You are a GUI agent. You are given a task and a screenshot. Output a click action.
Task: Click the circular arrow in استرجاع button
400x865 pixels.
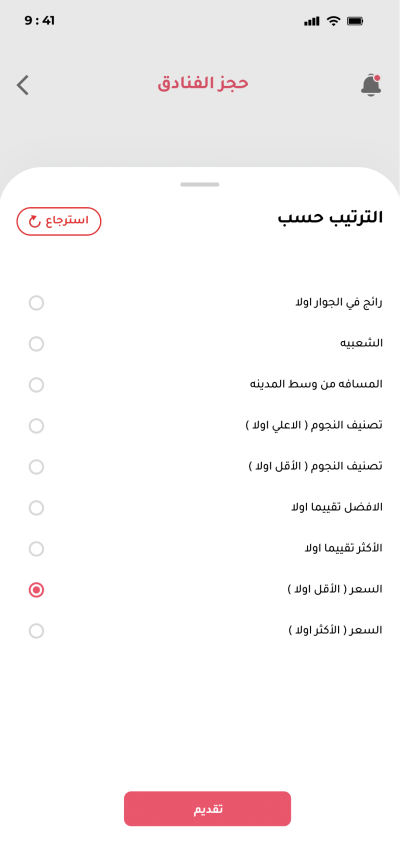click(34, 221)
